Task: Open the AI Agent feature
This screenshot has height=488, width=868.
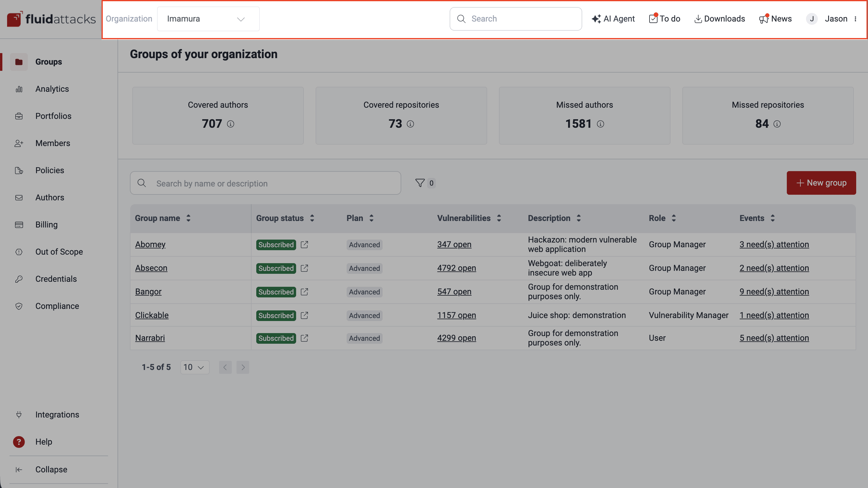Action: [613, 19]
